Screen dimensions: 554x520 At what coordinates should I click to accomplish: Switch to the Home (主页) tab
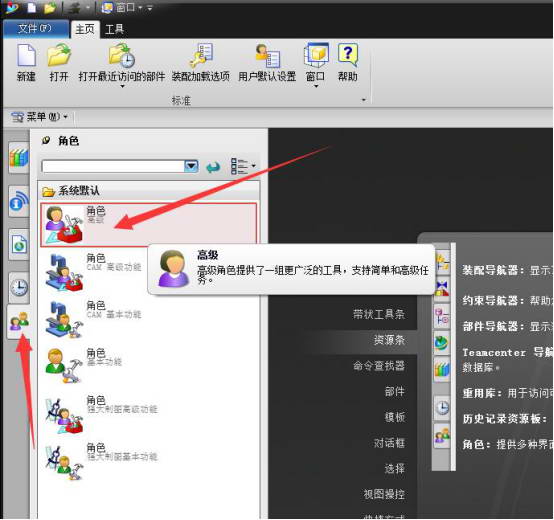point(85,29)
